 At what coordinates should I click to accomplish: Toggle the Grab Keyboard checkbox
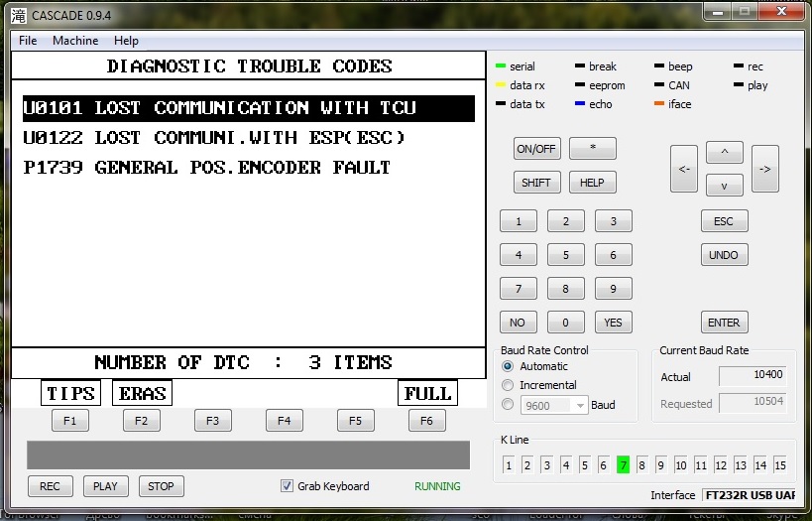click(288, 486)
